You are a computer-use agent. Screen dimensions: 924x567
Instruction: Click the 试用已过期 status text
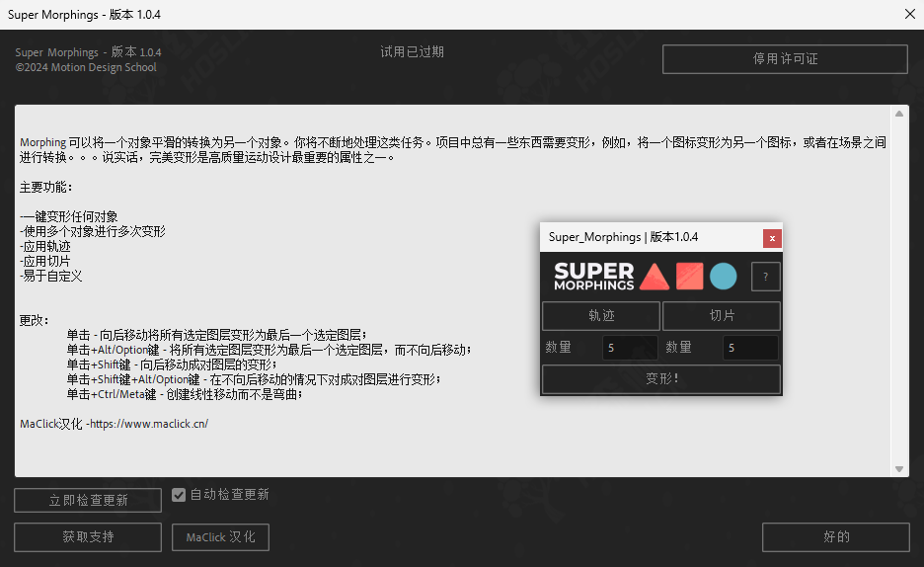412,52
